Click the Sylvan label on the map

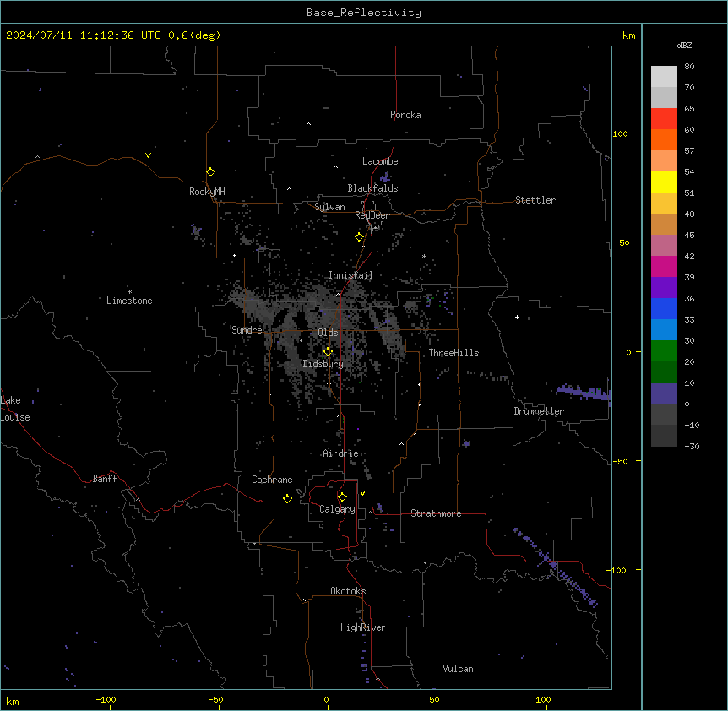(329, 207)
